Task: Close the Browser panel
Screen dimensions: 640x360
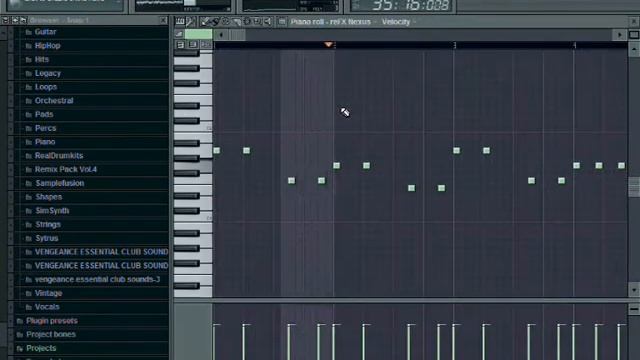Action: click(x=163, y=20)
